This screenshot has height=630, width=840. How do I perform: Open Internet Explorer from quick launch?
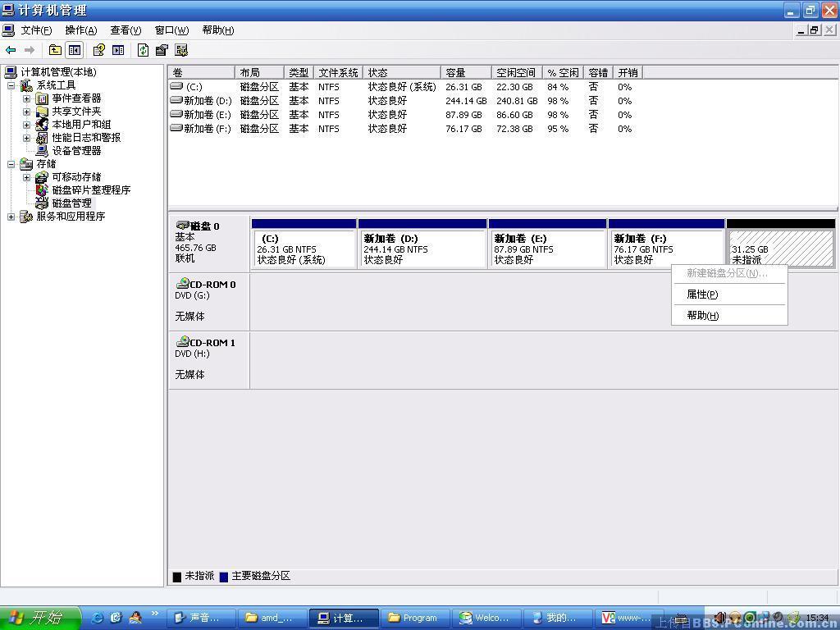coord(98,618)
